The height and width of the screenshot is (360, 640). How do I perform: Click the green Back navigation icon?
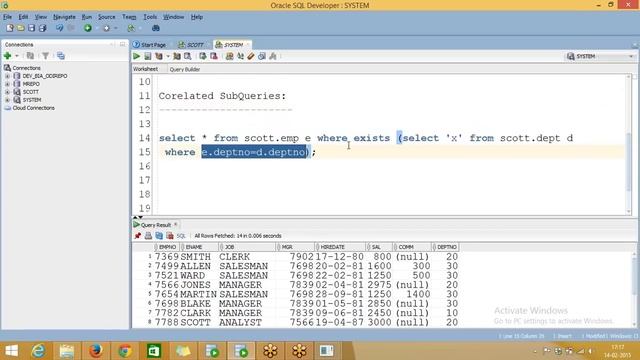tap(87, 28)
